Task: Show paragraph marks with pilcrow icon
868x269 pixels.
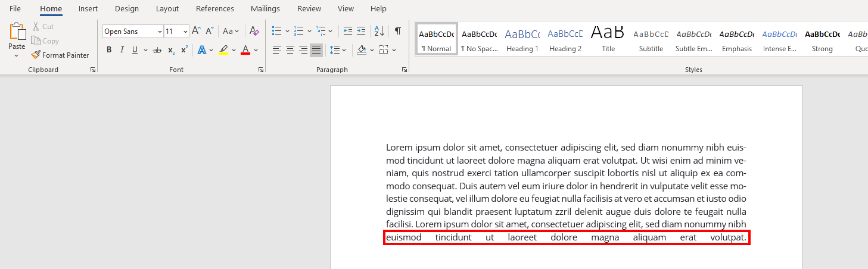Action: [397, 31]
